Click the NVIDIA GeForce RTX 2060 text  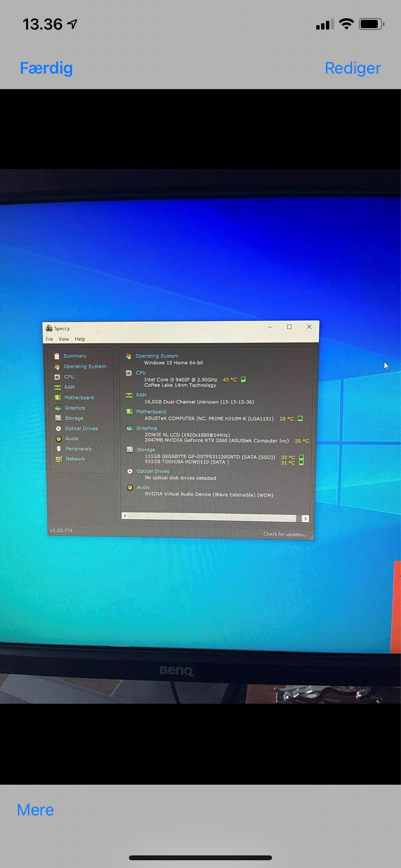[216, 441]
